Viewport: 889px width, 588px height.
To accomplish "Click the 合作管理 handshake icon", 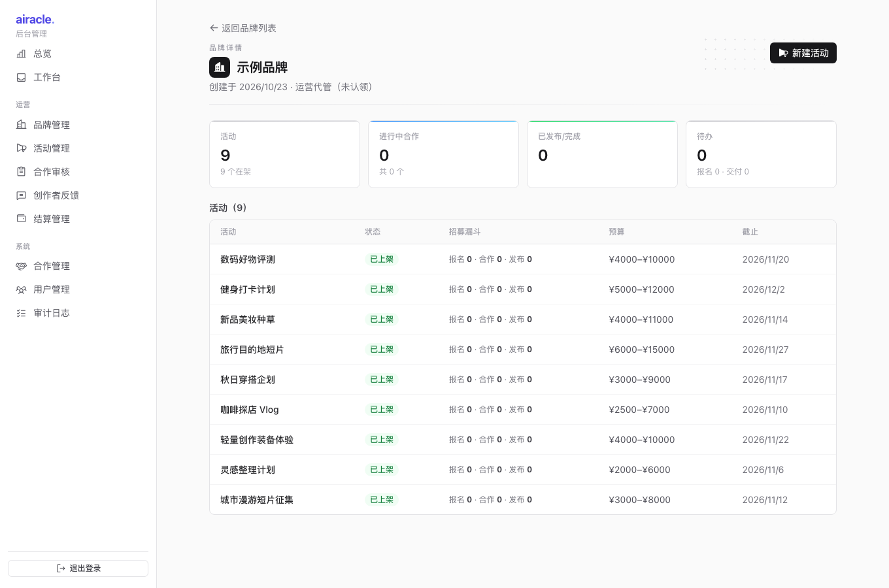I will (21, 266).
